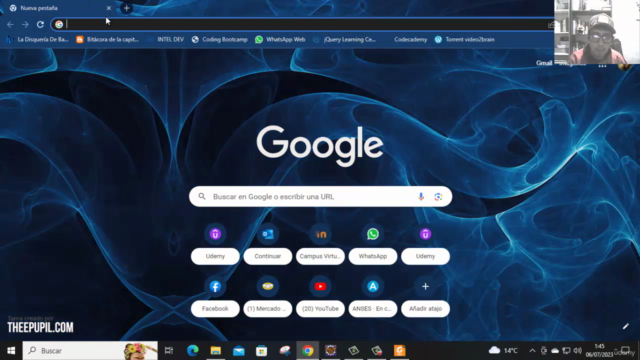
Task: Launch Microsoft Edge from taskbar
Action: pos(192,351)
